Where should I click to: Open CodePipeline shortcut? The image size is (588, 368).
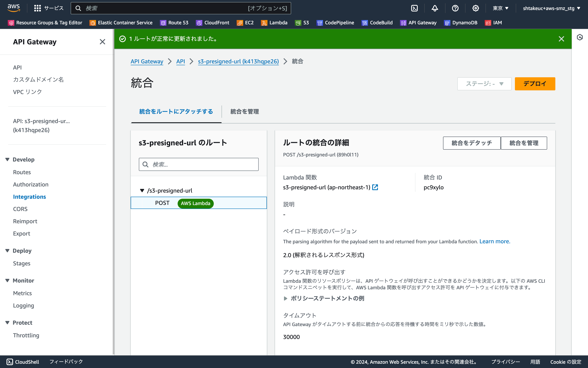click(x=335, y=23)
